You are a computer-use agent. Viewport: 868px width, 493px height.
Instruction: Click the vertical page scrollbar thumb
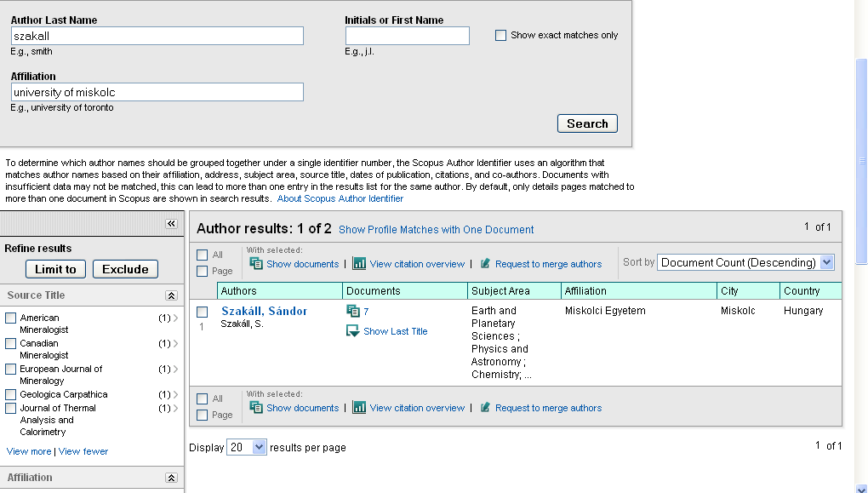[x=861, y=161]
